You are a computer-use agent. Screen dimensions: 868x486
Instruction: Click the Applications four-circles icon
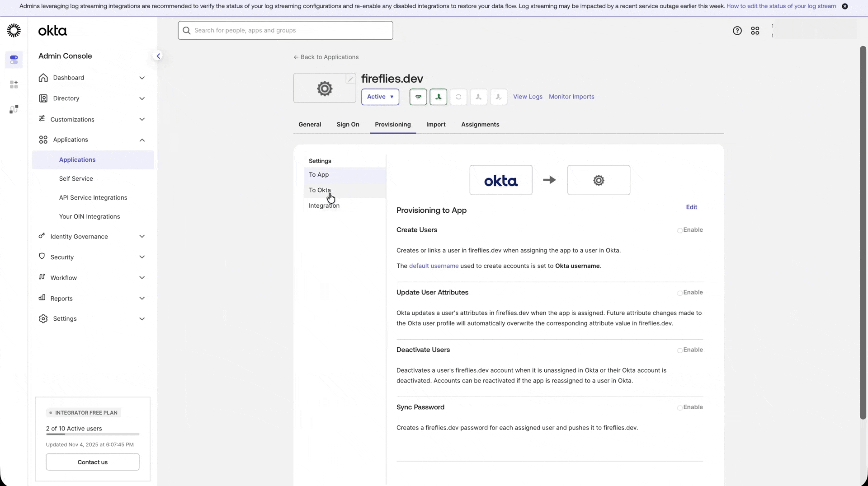click(x=43, y=140)
